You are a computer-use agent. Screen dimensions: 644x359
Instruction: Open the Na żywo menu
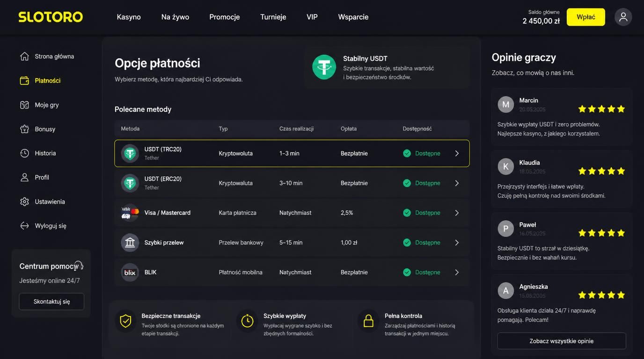tap(176, 17)
